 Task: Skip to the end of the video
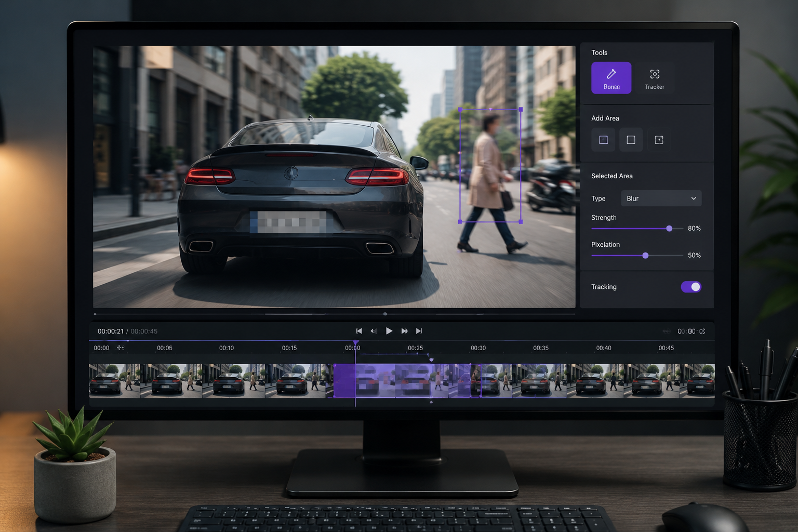(419, 331)
